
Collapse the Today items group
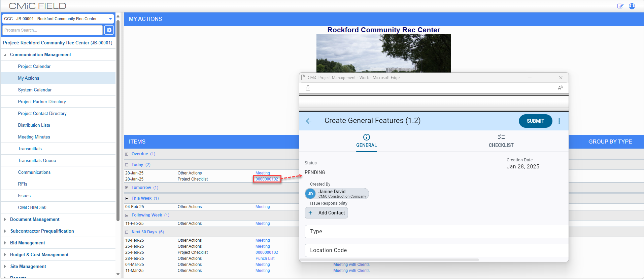click(127, 165)
